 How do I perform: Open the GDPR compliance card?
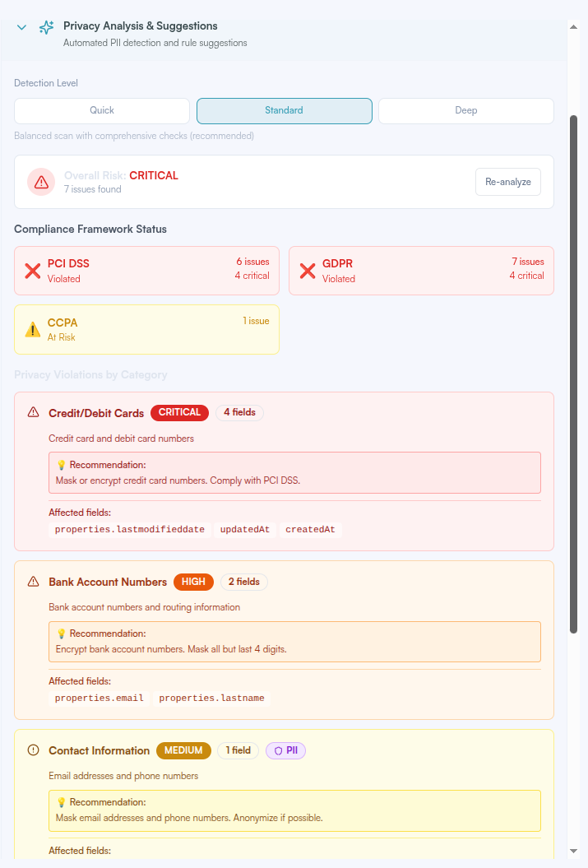pyautogui.click(x=421, y=271)
